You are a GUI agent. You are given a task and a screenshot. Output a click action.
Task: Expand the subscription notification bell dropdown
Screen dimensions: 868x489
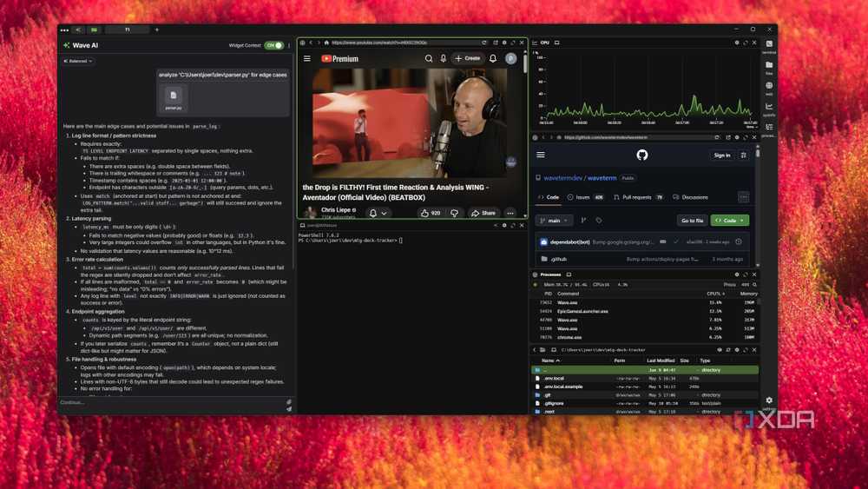coord(378,213)
